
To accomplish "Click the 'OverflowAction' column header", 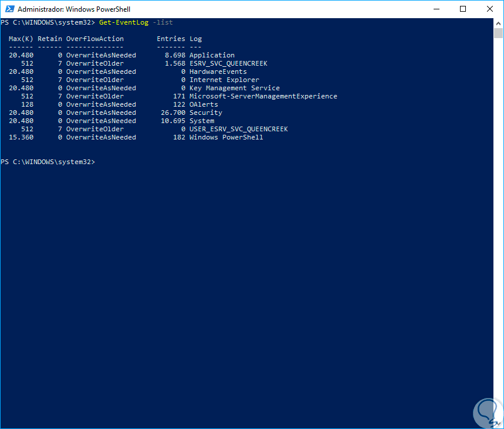I will (x=94, y=39).
